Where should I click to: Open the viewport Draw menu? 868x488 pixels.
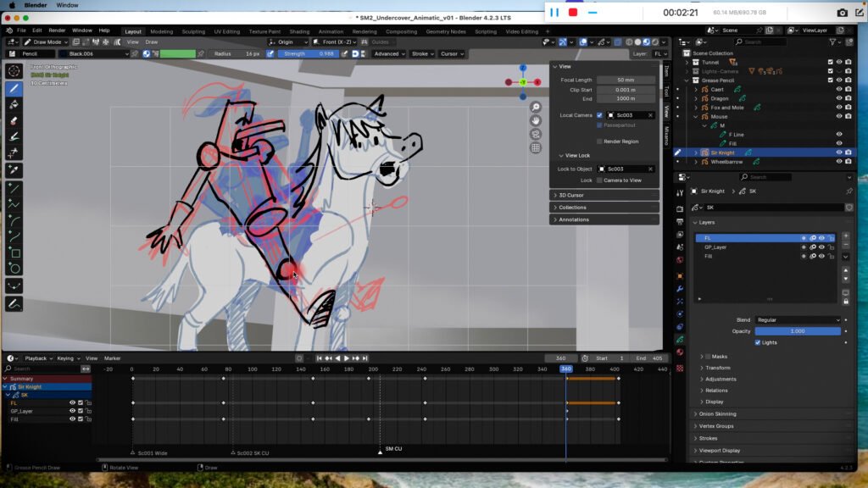151,42
